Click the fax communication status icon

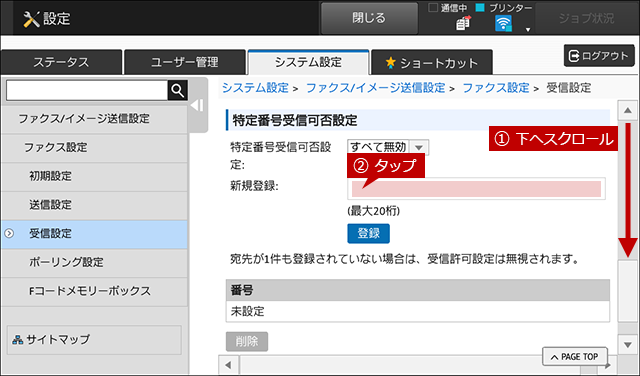coord(463,23)
